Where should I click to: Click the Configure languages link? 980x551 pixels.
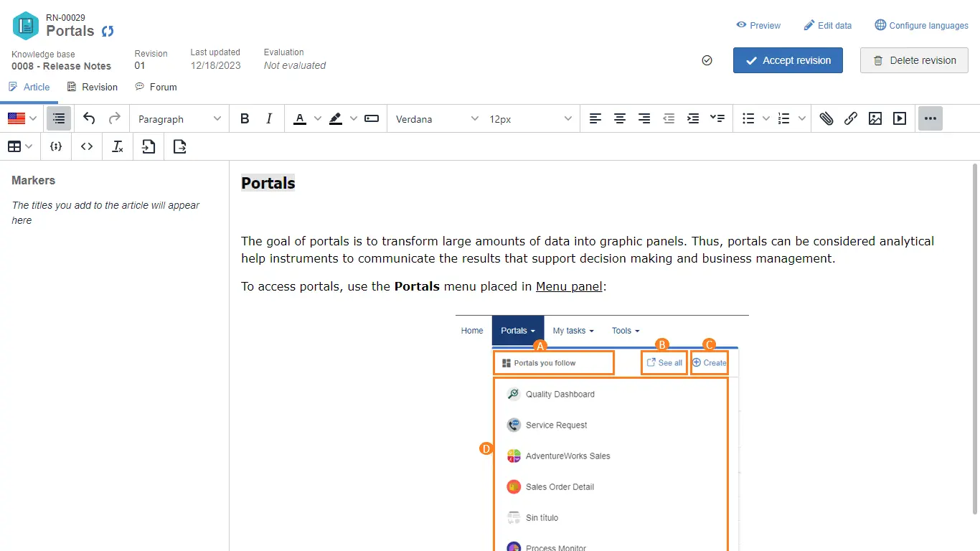[921, 25]
